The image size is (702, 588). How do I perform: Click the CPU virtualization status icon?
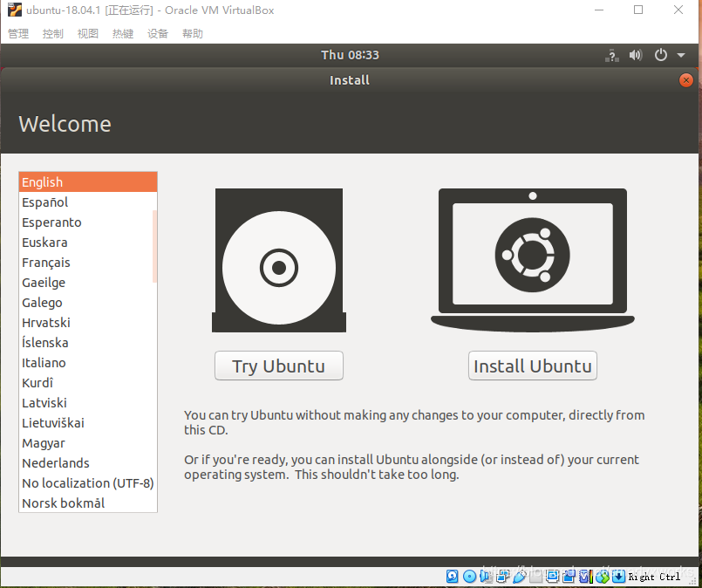tap(586, 576)
